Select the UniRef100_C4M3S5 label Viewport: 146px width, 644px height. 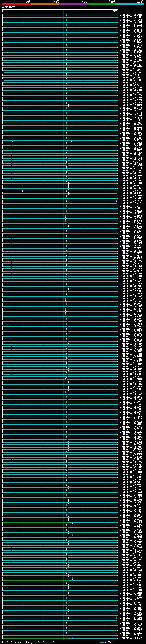coord(131,218)
